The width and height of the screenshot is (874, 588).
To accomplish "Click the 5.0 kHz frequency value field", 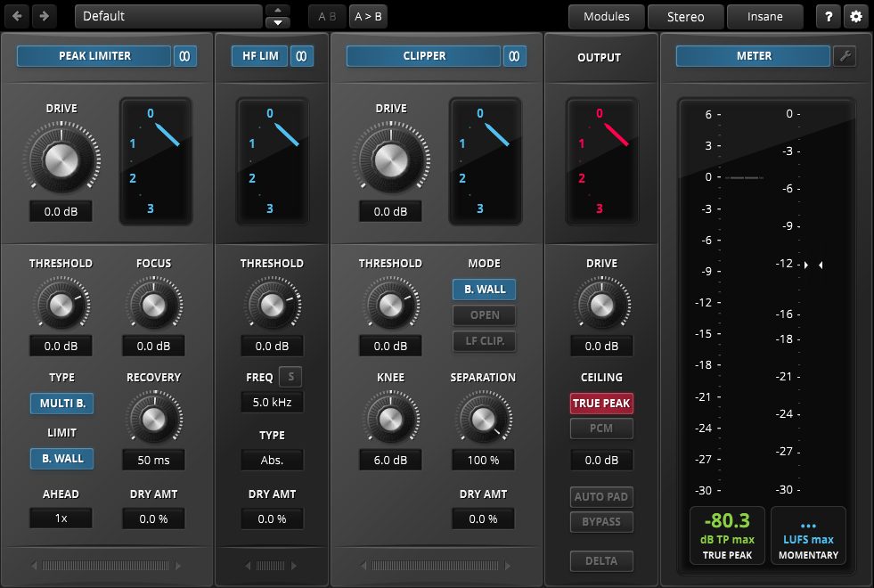I will click(272, 402).
